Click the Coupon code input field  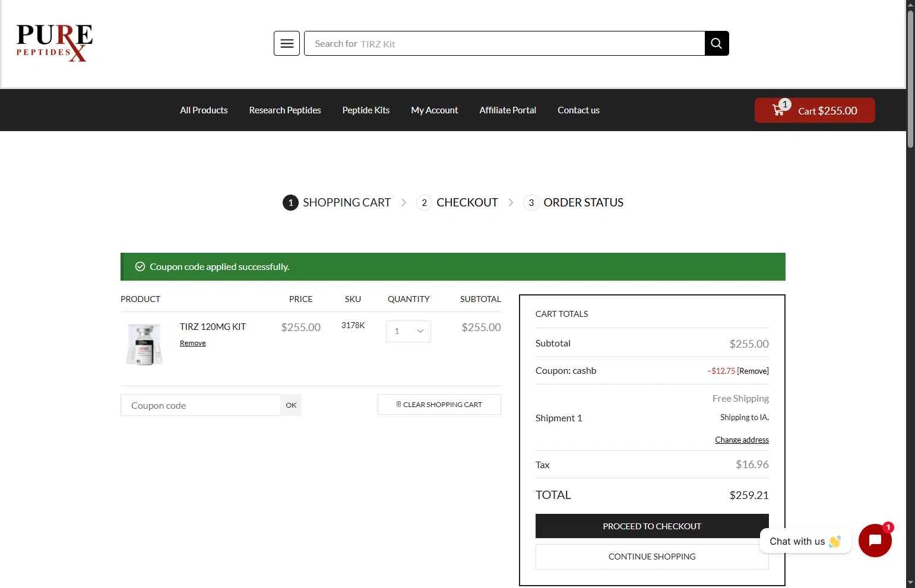201,405
